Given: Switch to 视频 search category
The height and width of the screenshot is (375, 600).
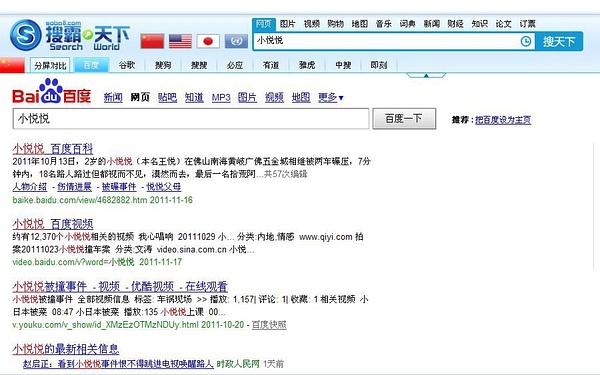Looking at the screenshot, I should point(311,24).
